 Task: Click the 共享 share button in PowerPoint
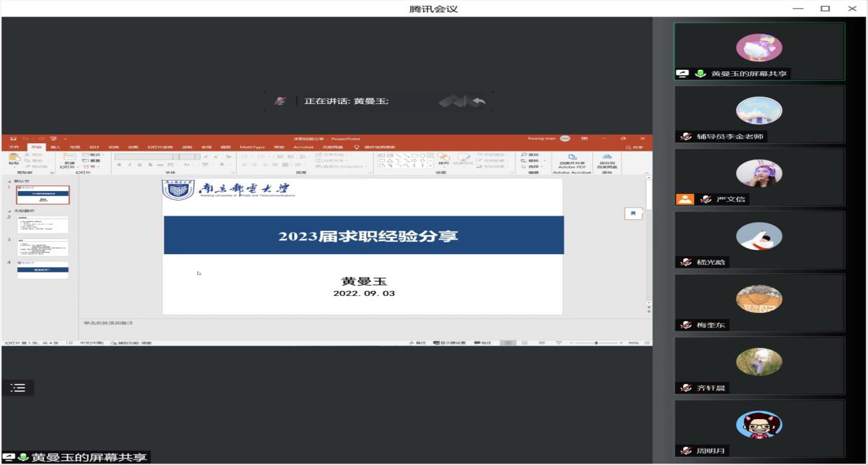click(634, 147)
